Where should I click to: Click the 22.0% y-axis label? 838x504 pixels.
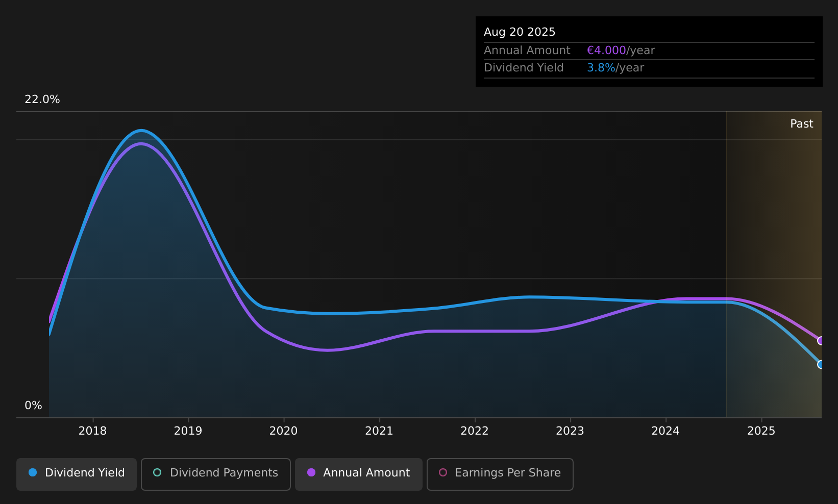click(42, 99)
